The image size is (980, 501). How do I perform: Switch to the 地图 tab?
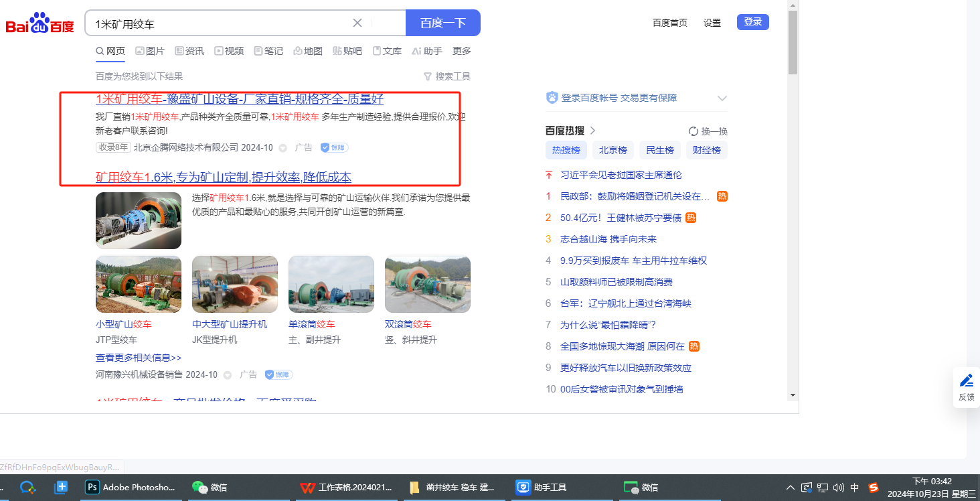tap(308, 51)
